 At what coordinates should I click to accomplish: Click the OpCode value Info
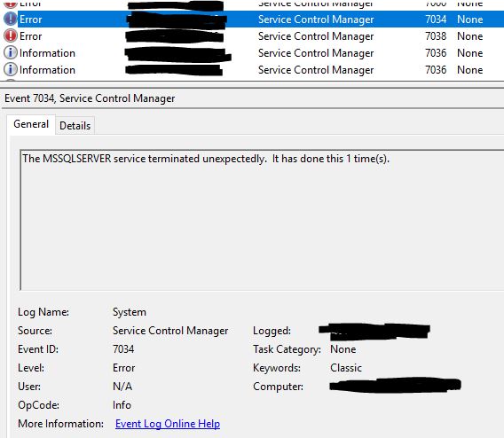tap(122, 405)
